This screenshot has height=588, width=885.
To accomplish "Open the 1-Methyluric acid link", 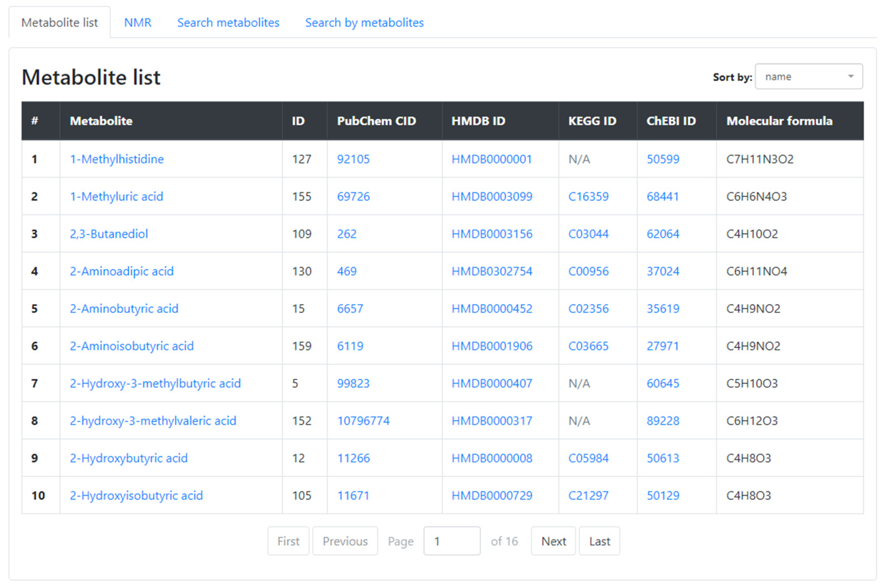I will pyautogui.click(x=116, y=197).
